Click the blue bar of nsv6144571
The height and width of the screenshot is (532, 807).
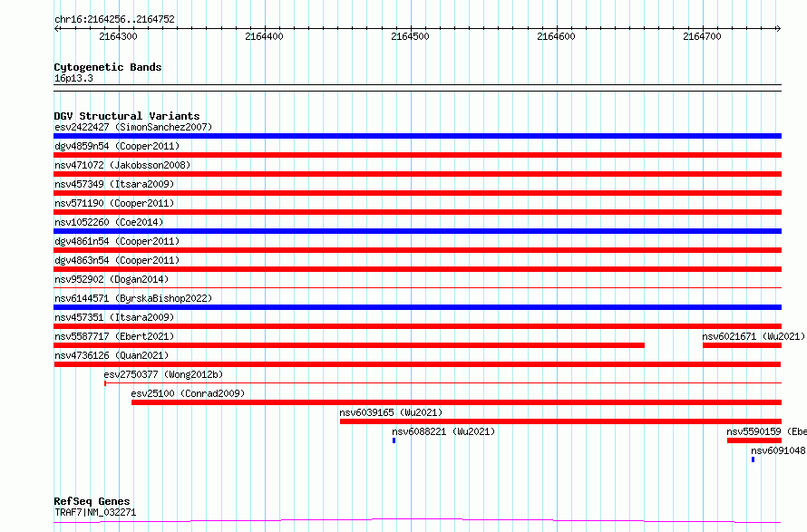click(417, 307)
